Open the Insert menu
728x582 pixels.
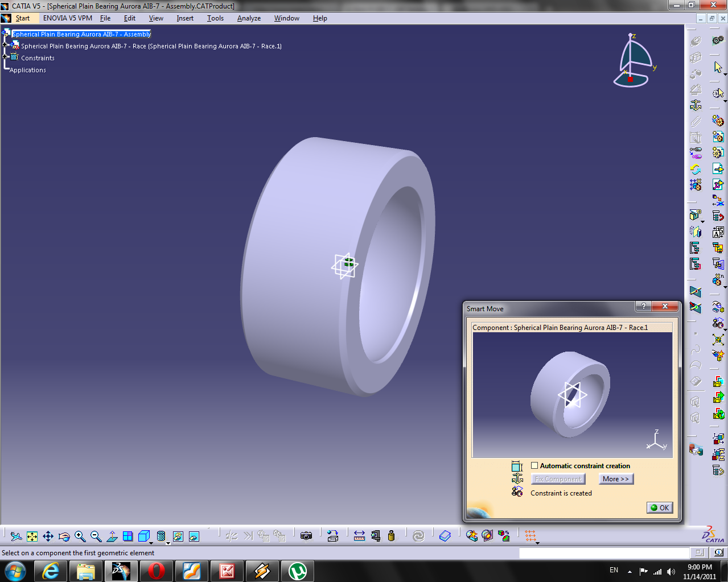coord(185,18)
